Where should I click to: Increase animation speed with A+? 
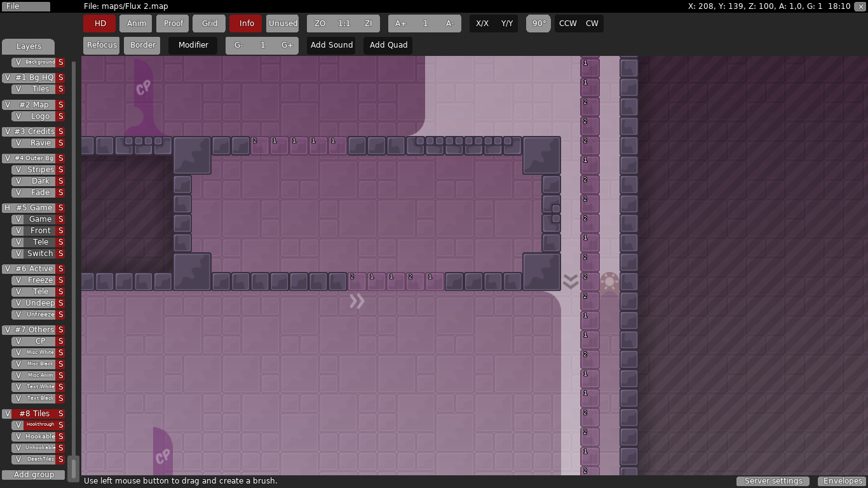point(400,24)
